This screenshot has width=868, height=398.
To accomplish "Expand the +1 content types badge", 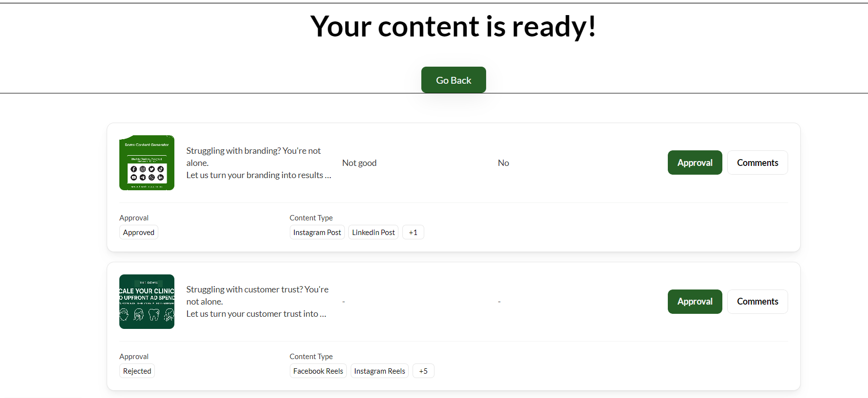I will click(413, 233).
